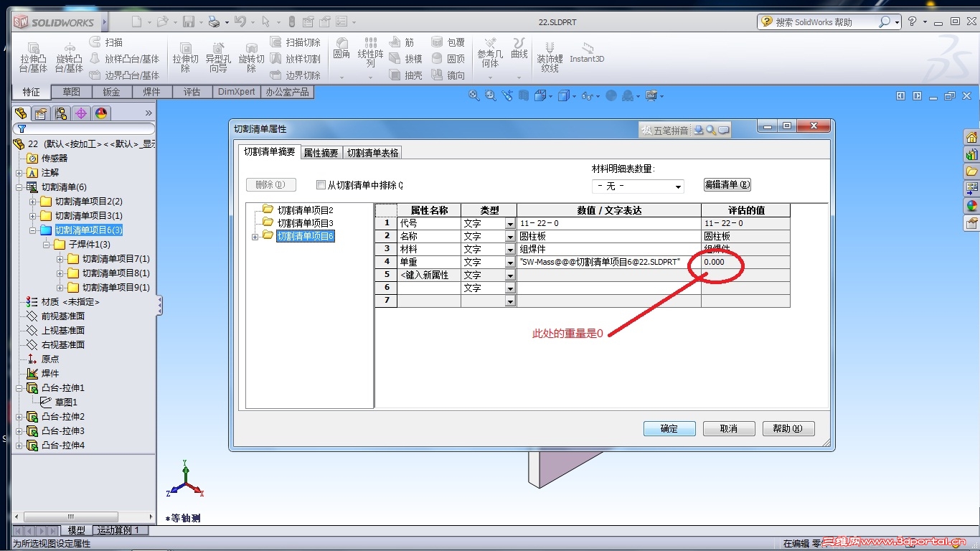Click the 确定 button
The width and height of the screenshot is (980, 551).
click(669, 428)
